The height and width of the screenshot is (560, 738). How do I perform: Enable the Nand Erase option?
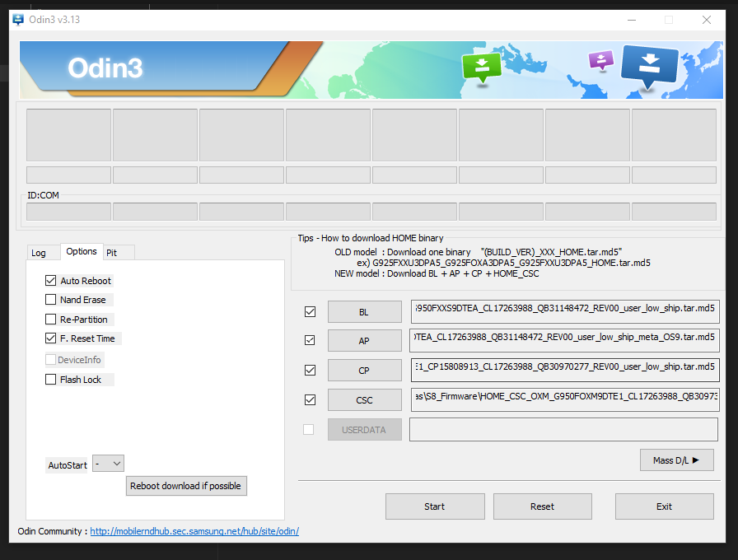coord(51,299)
